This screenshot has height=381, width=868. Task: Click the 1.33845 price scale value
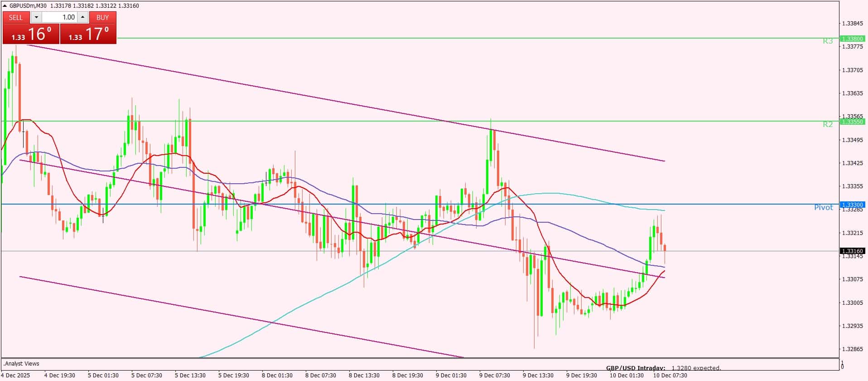pos(852,23)
